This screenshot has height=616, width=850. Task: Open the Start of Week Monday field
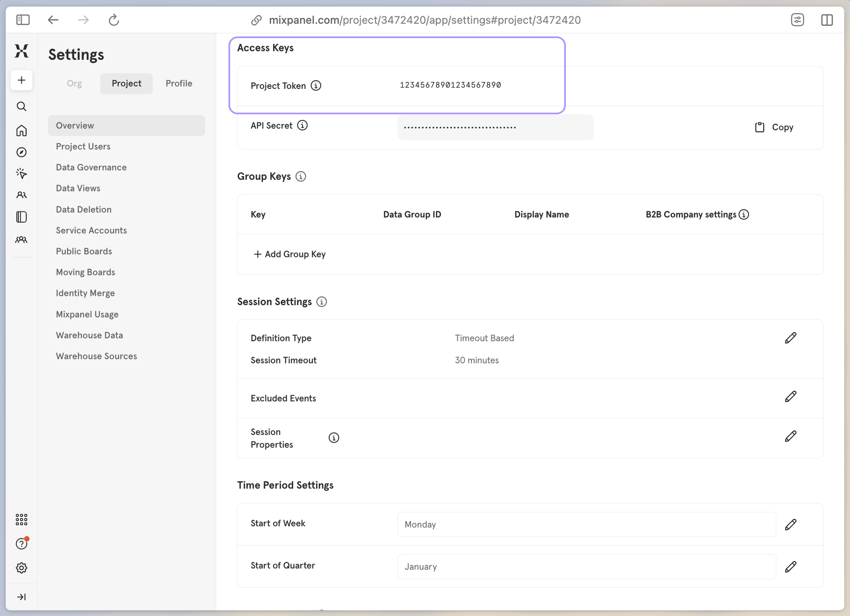click(x=586, y=524)
